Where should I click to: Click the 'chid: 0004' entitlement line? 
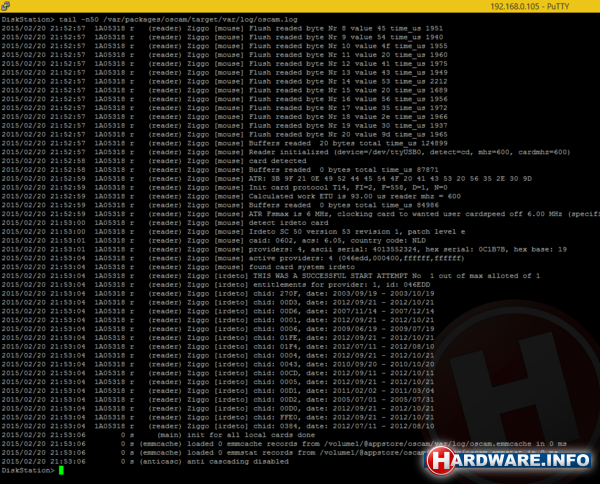tap(218, 355)
